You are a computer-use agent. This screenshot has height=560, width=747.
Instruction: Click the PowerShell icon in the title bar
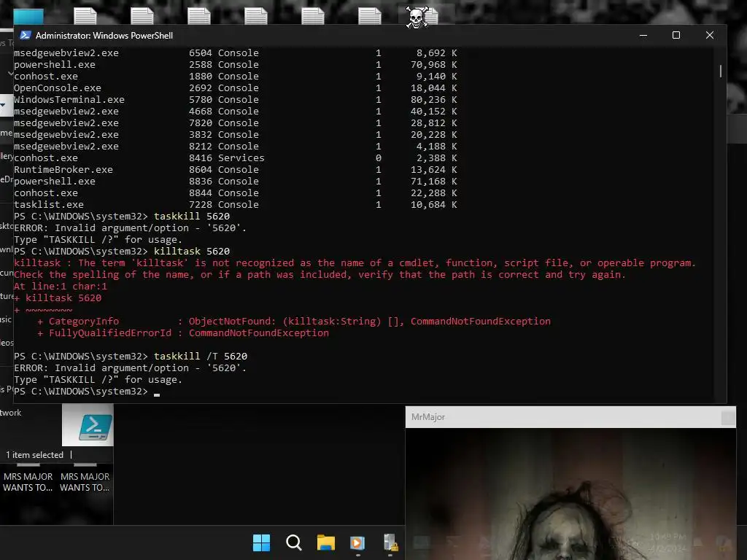26,35
